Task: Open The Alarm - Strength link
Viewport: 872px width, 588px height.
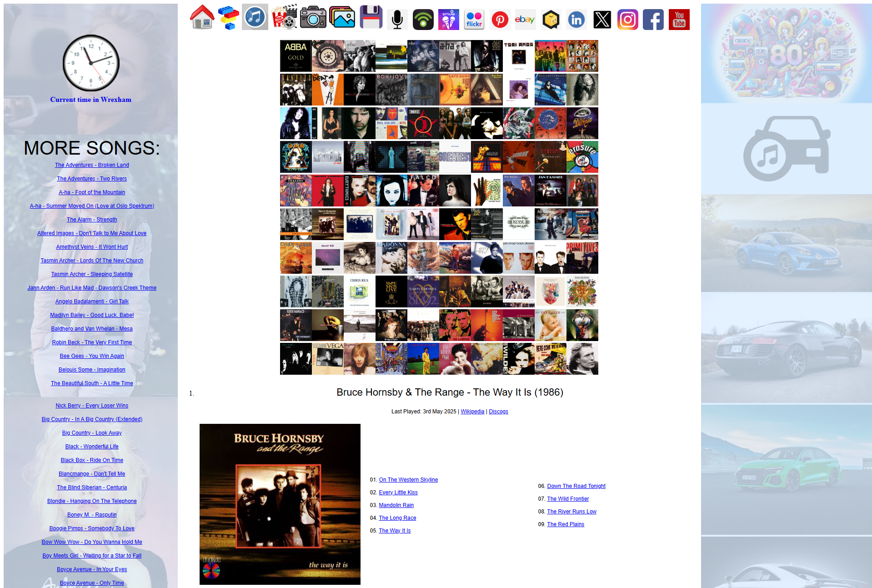Action: tap(92, 220)
